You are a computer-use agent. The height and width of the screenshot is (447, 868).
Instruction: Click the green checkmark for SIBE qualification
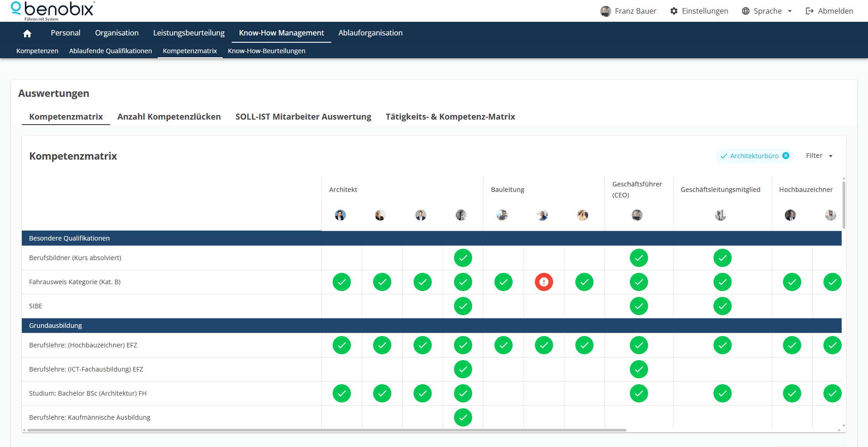click(x=463, y=306)
